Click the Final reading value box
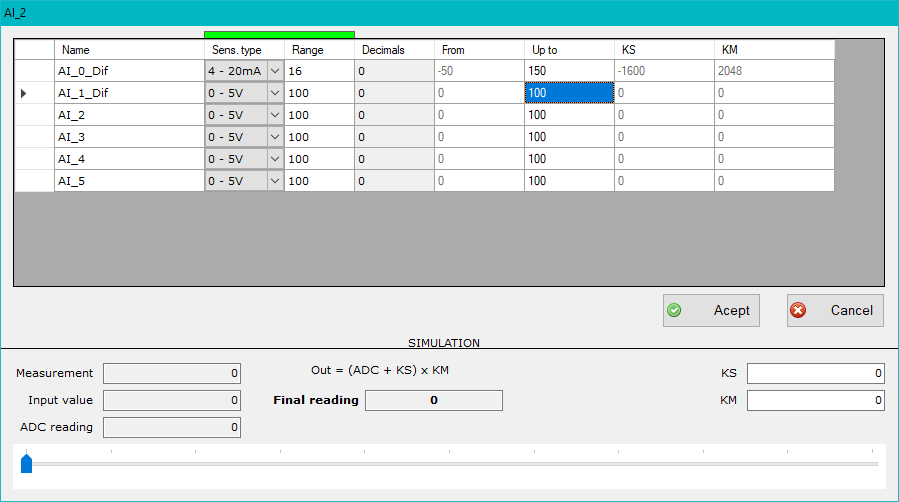Image resolution: width=899 pixels, height=502 pixels. tap(433, 400)
